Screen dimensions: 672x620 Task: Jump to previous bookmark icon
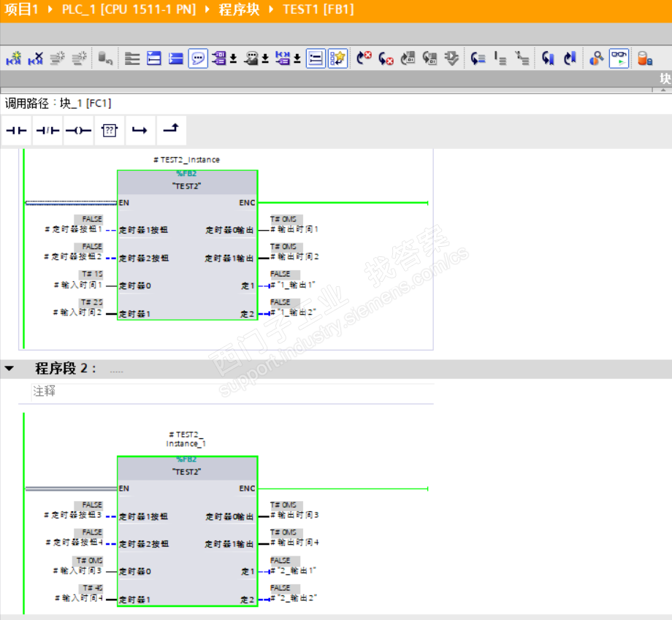click(x=548, y=58)
